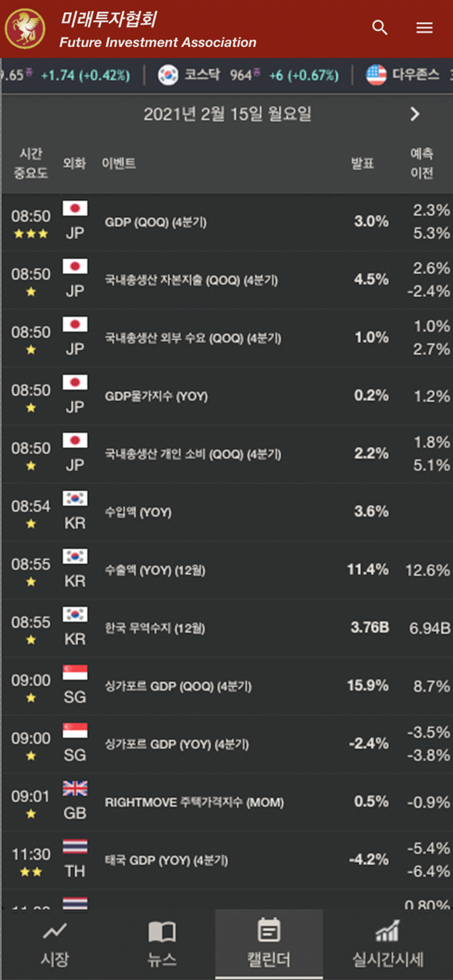Go to next day with right chevron
Screen dimensions: 453x980
pyautogui.click(x=415, y=114)
